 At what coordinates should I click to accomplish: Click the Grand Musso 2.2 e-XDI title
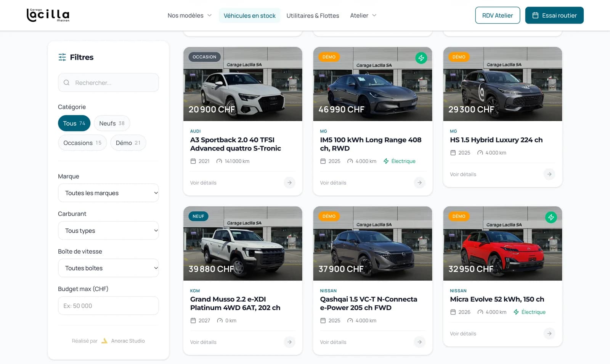[235, 303]
